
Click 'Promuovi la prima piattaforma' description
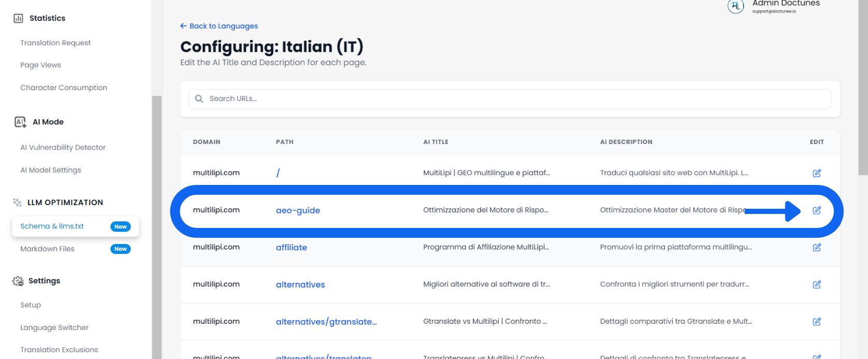pyautogui.click(x=676, y=248)
